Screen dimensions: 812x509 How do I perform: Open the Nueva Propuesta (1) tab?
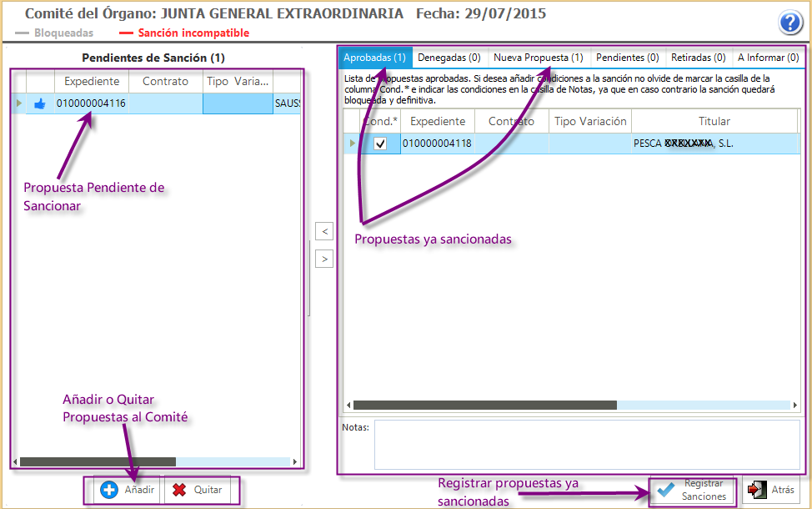[538, 58]
